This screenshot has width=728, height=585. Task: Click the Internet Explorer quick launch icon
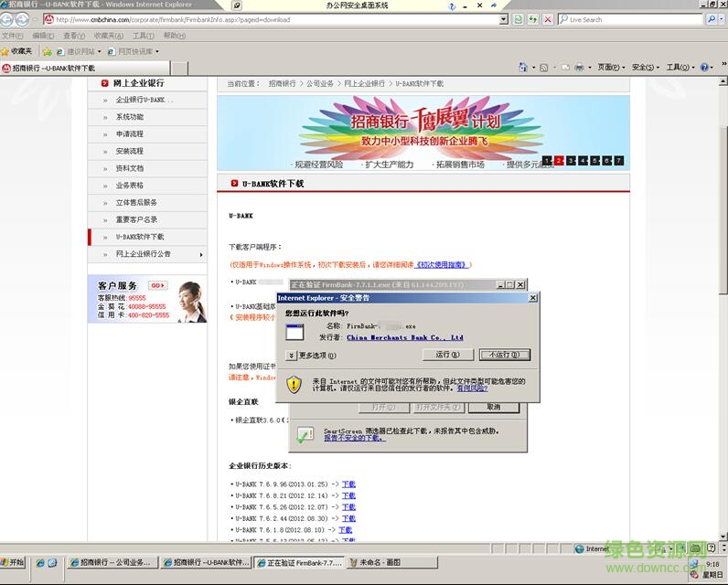[40, 563]
